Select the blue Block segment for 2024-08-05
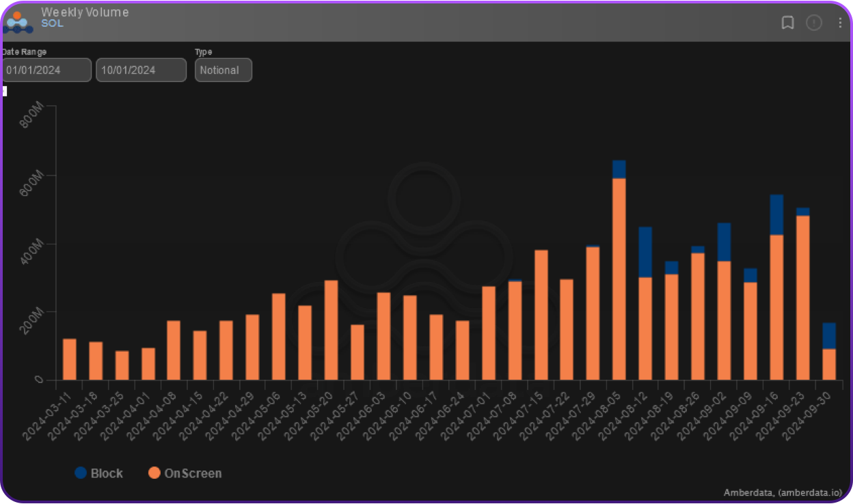 619,169
